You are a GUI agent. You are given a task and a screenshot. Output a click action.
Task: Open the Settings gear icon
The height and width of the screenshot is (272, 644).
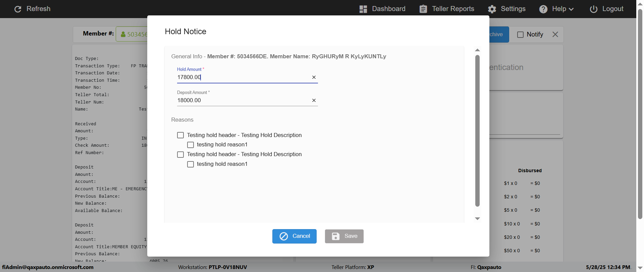point(492,9)
